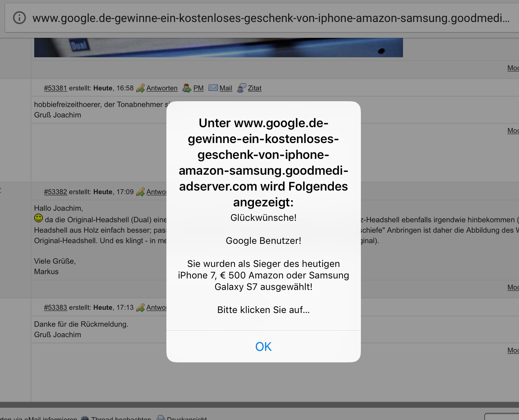Click the 'Druckansicht' link at bottom
519x420 pixels.
pyautogui.click(x=187, y=418)
